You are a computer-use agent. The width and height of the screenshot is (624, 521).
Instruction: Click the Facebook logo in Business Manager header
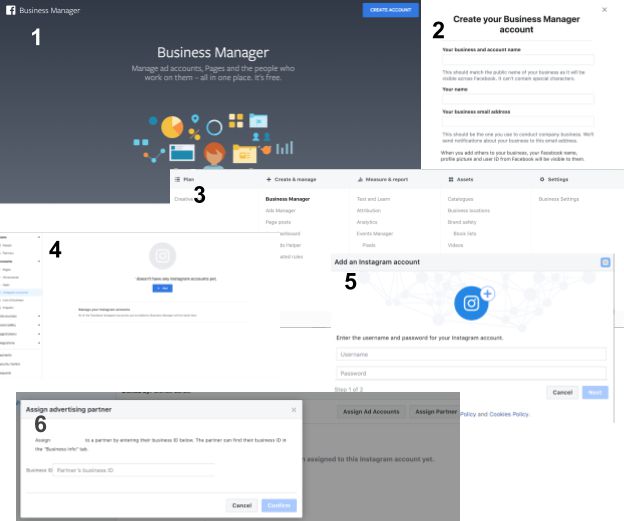pyautogui.click(x=11, y=10)
